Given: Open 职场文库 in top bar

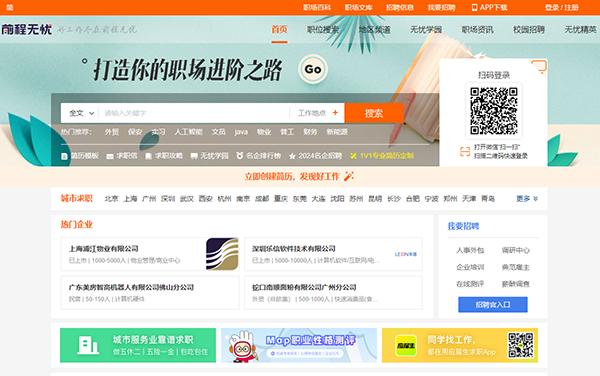Looking at the screenshot, I should click(359, 7).
